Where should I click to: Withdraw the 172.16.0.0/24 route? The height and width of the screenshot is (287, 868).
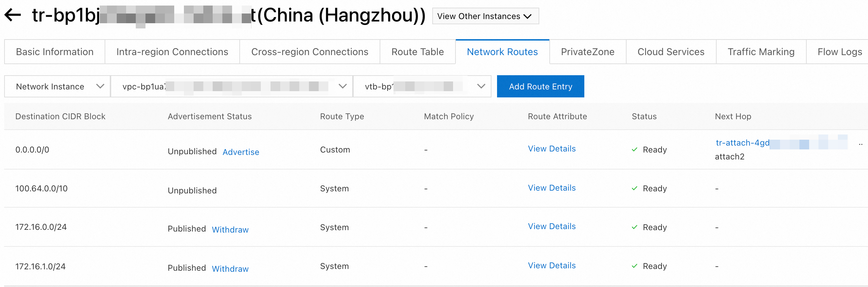[x=230, y=230]
